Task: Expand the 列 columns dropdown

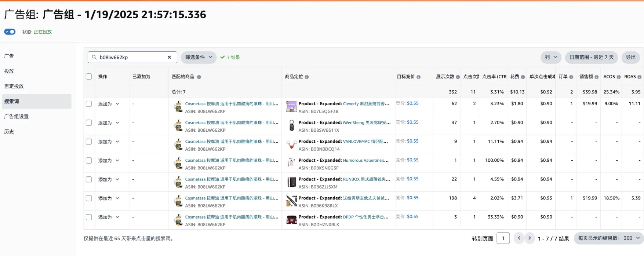Action: tap(551, 57)
